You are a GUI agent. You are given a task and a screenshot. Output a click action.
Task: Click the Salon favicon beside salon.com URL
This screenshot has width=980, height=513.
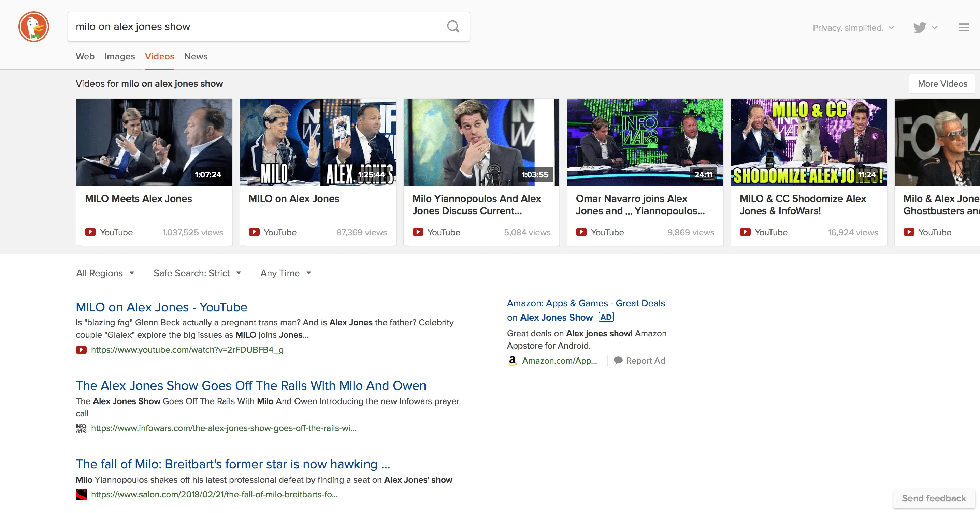(81, 494)
